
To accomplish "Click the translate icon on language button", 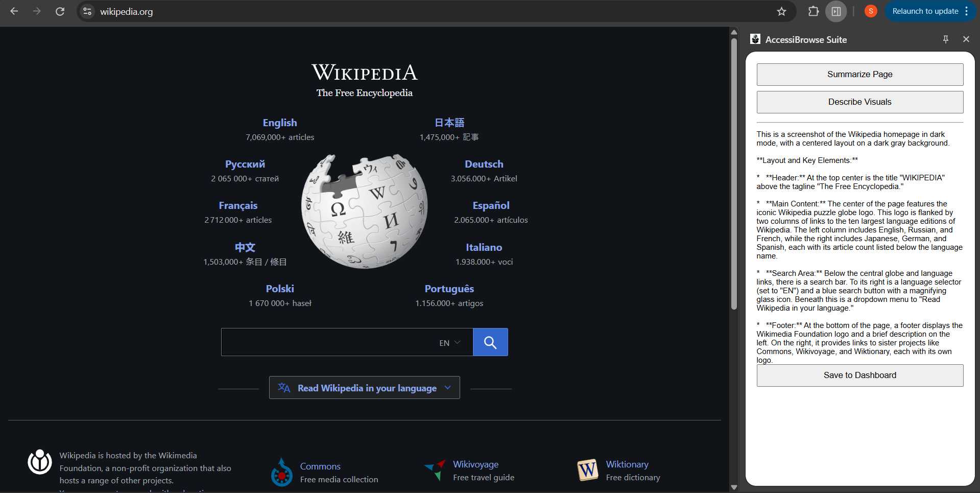I will [284, 388].
